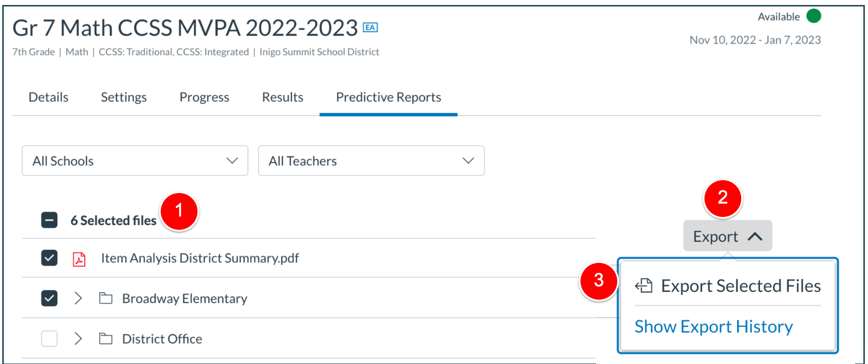Click the EA badge next to the assessment title
This screenshot has width=868, height=364.
tap(370, 27)
